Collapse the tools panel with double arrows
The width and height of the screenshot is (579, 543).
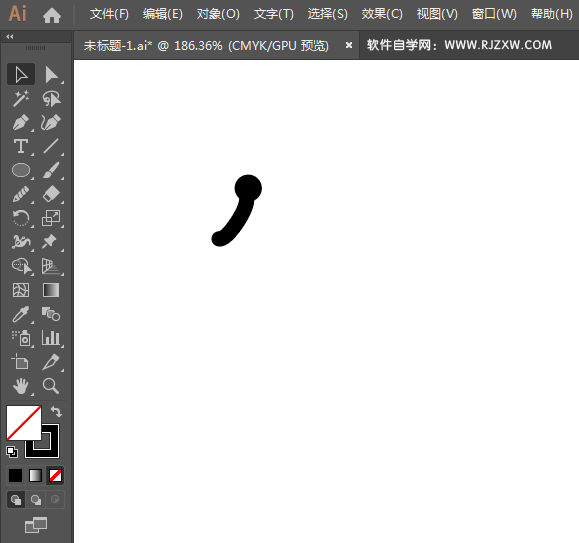(10, 37)
